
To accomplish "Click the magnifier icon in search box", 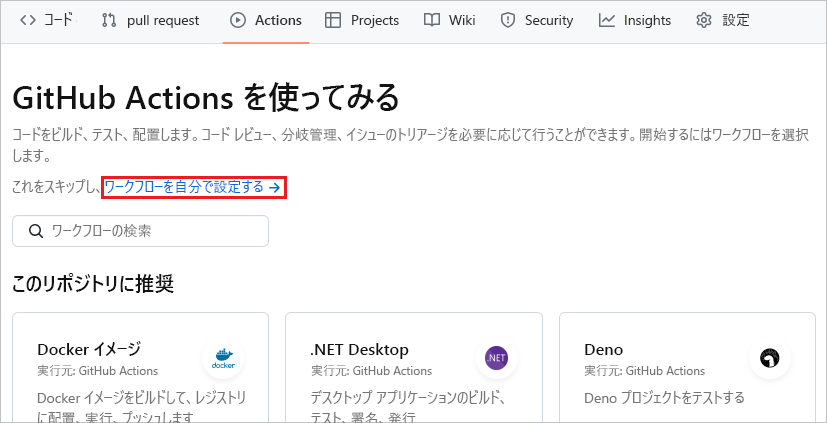I will [x=36, y=231].
